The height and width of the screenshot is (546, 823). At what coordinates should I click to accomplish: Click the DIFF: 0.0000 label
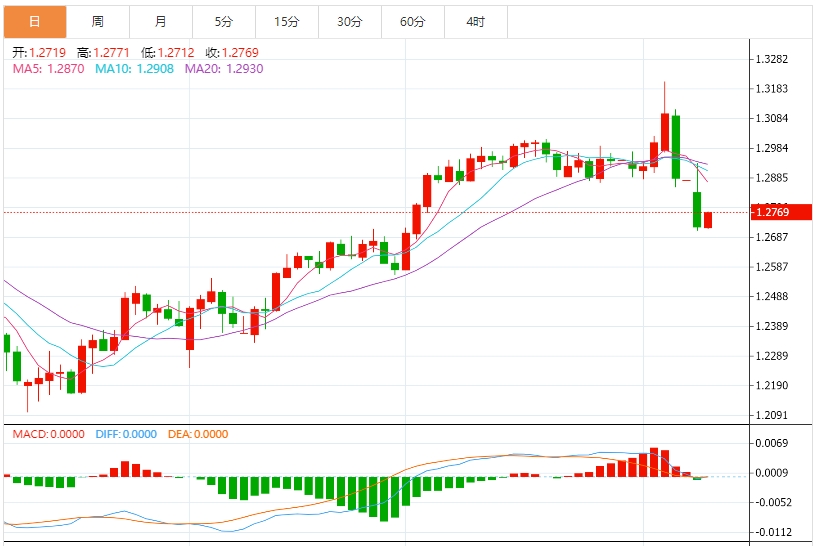tap(126, 434)
